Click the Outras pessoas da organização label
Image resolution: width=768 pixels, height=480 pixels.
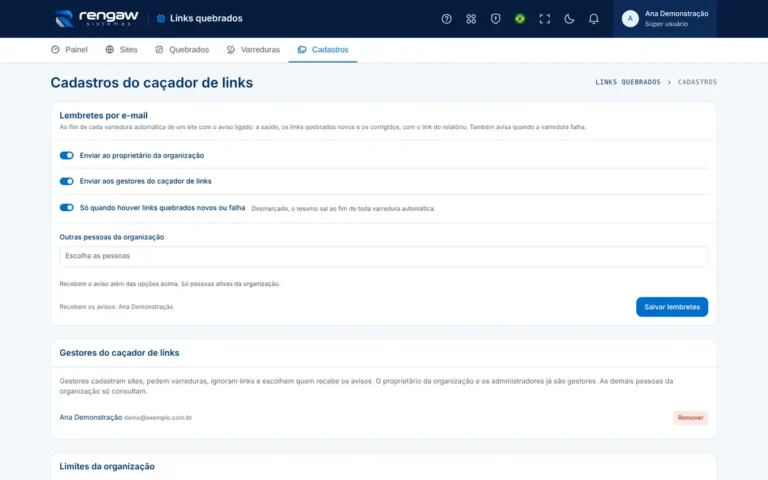point(112,237)
